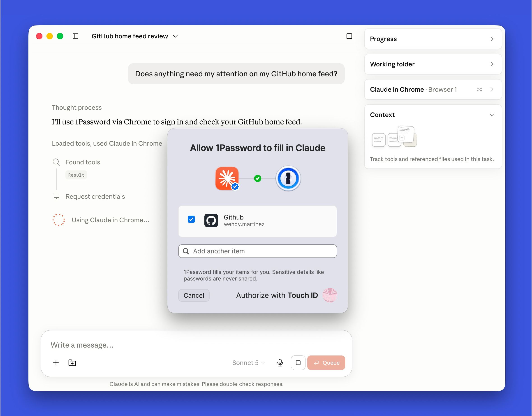The image size is (532, 416).
Task: Click the Claude app icon in the dialog
Action: point(227,178)
